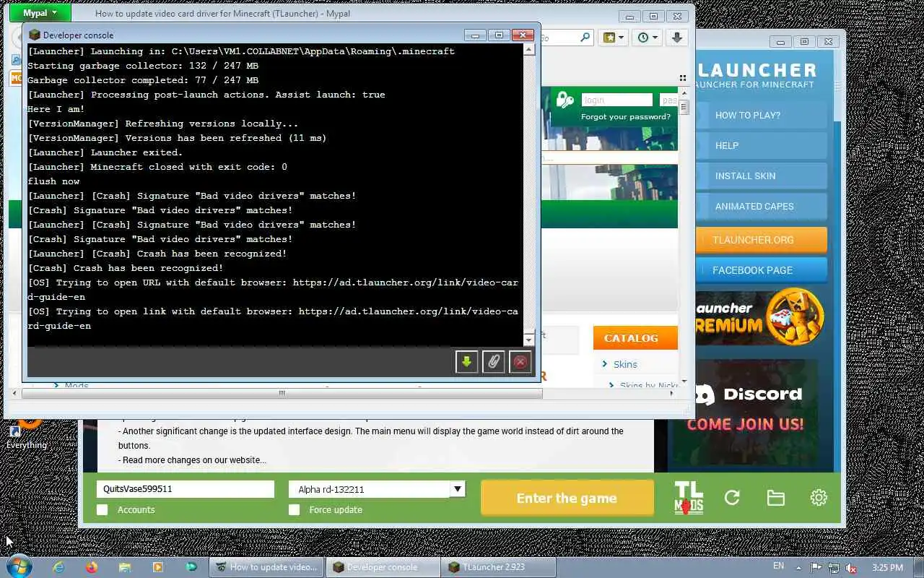Image resolution: width=924 pixels, height=578 pixels.
Task: Click the network tray icon
Action: [834, 568]
